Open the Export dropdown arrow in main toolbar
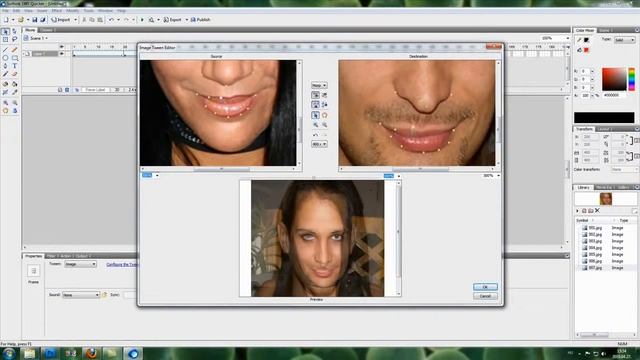640x360 pixels. pyautogui.click(x=187, y=20)
